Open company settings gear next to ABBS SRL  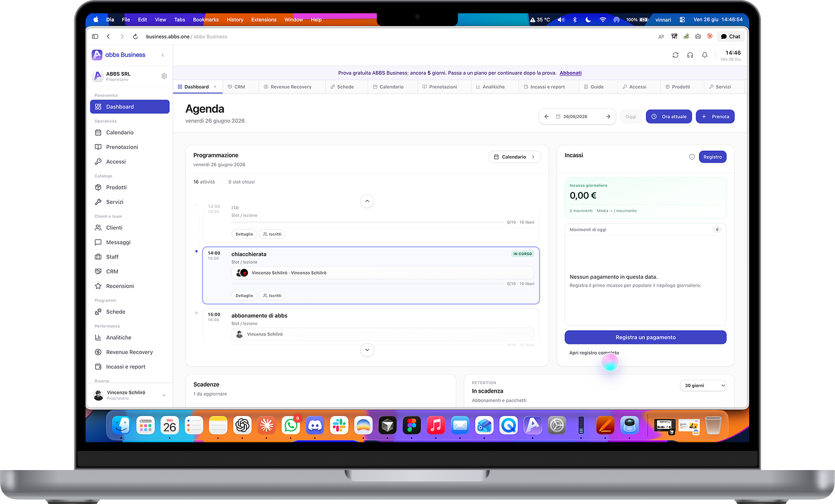point(164,76)
